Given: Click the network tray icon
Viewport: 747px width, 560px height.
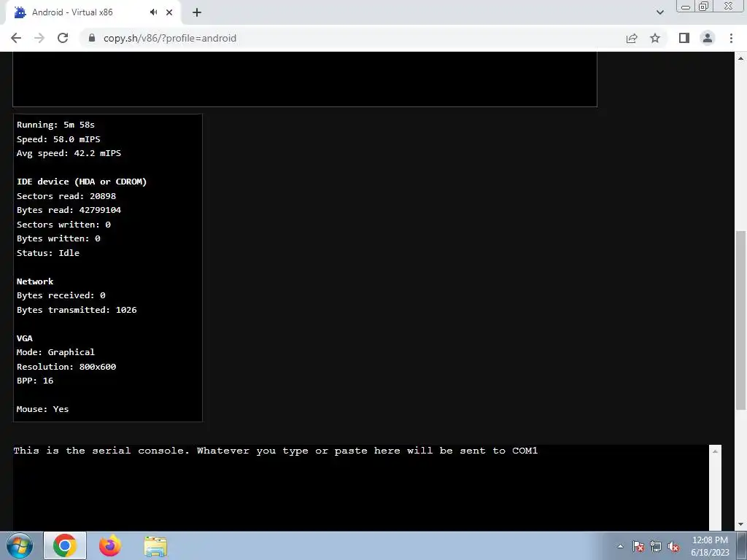Looking at the screenshot, I should coord(656,547).
